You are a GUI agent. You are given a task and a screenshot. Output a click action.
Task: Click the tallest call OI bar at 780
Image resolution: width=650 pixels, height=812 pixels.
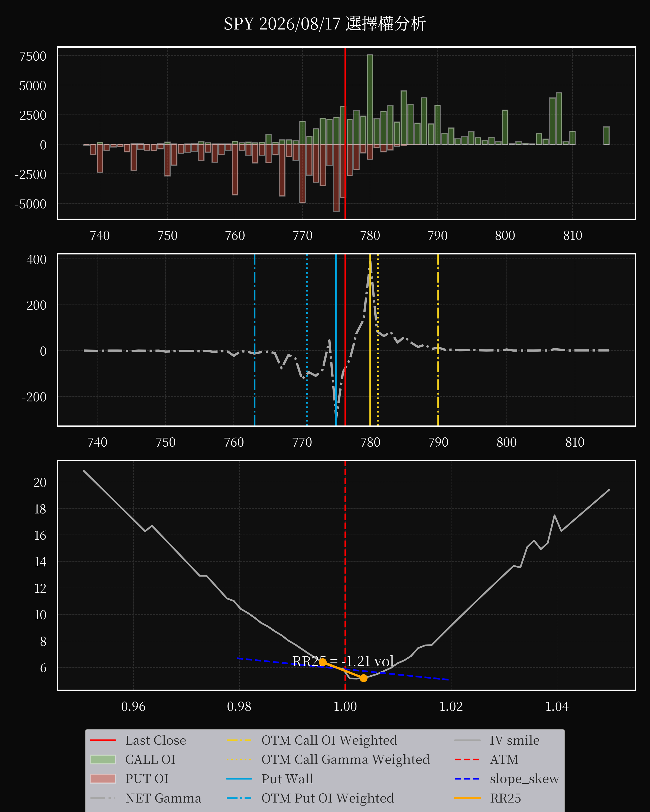(370, 99)
